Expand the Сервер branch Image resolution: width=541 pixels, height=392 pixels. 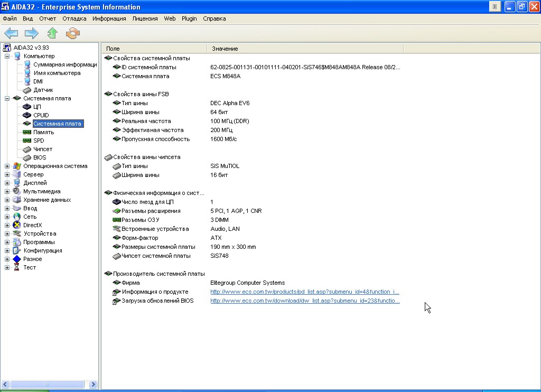coord(7,174)
